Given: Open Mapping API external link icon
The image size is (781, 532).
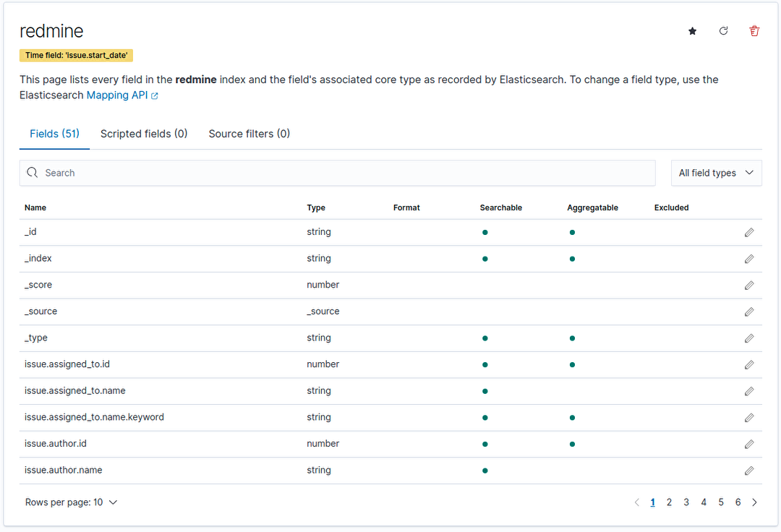Looking at the screenshot, I should (x=155, y=96).
